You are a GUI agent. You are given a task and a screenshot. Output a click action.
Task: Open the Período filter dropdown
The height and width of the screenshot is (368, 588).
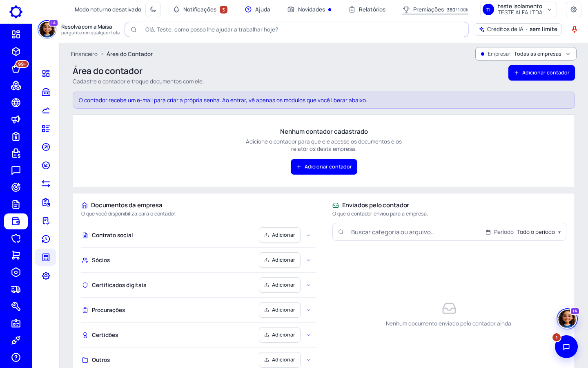coord(523,232)
